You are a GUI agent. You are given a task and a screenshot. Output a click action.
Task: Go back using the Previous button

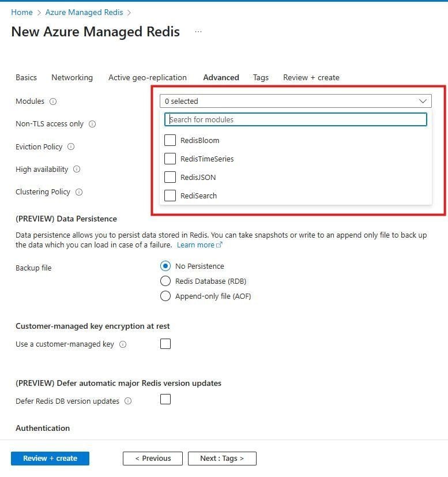tap(152, 458)
